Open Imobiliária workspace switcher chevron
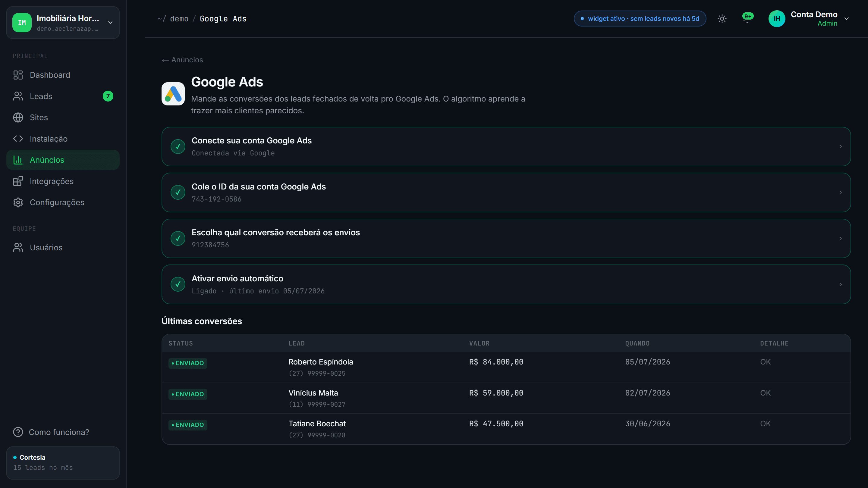Viewport: 868px width, 488px height. [x=110, y=23]
